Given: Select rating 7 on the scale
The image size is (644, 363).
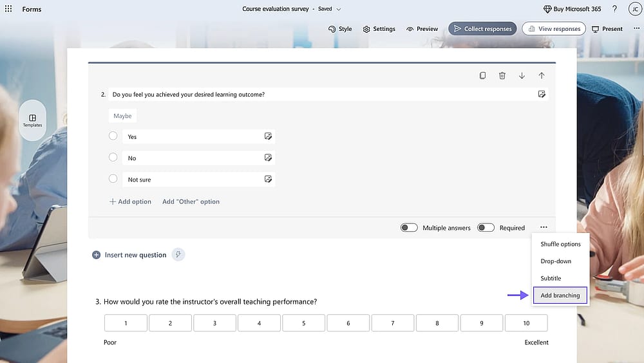Looking at the screenshot, I should pos(393,323).
